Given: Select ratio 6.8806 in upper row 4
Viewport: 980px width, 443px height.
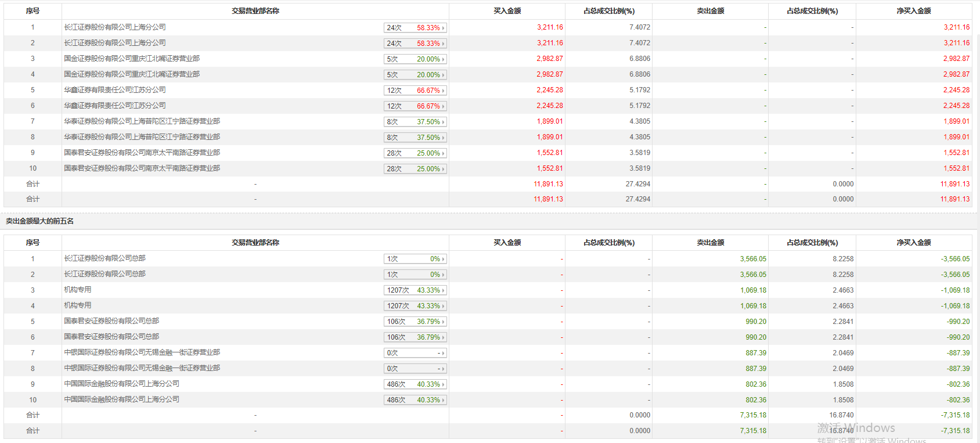Looking at the screenshot, I should pos(640,74).
